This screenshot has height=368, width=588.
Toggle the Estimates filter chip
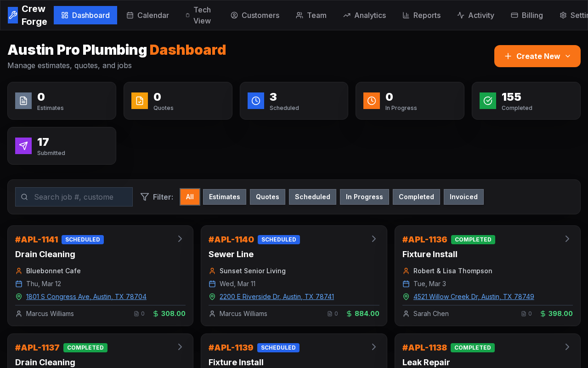tap(225, 197)
